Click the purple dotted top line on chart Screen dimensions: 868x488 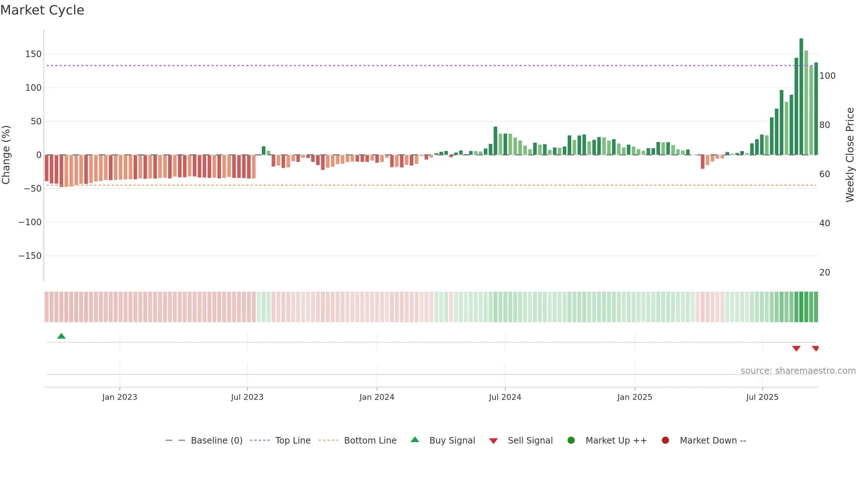[430, 65]
